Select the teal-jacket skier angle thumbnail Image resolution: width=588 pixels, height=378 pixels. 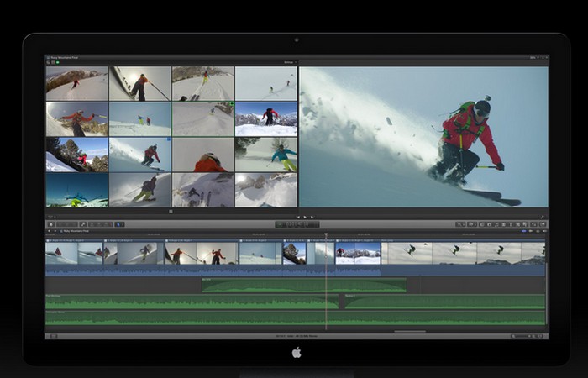point(266,155)
